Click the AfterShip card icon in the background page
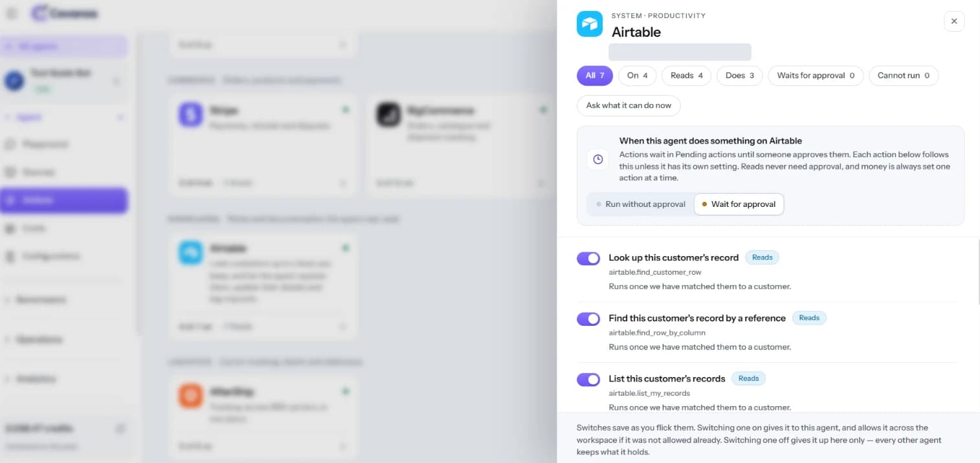The height and width of the screenshot is (463, 980). [x=191, y=396]
